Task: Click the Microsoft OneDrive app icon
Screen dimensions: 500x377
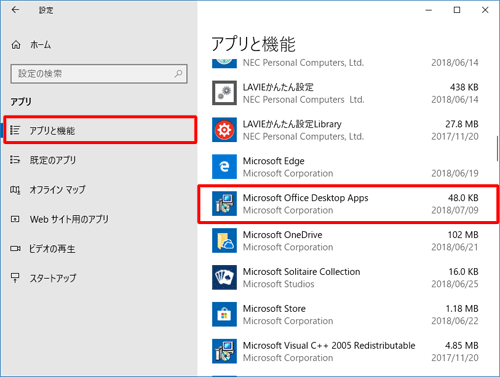Action: point(224,241)
